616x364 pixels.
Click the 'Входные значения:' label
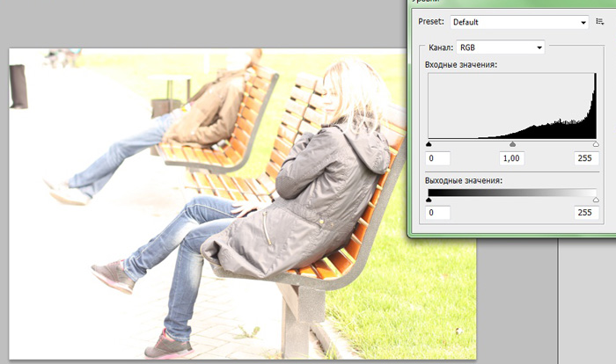(461, 64)
